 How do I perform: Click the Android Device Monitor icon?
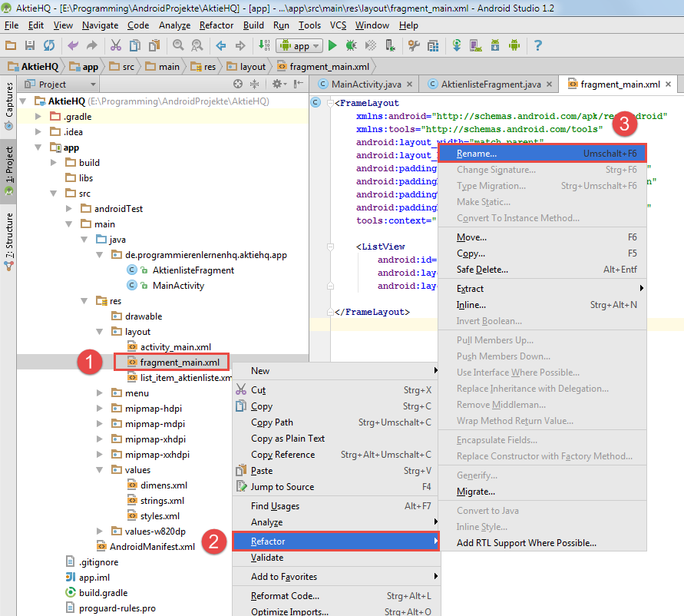click(x=514, y=45)
